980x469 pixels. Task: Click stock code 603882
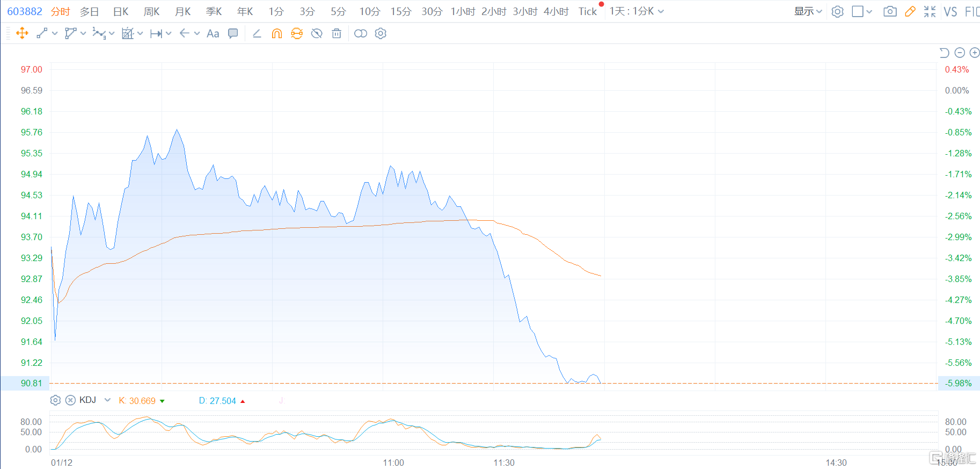[x=25, y=11]
